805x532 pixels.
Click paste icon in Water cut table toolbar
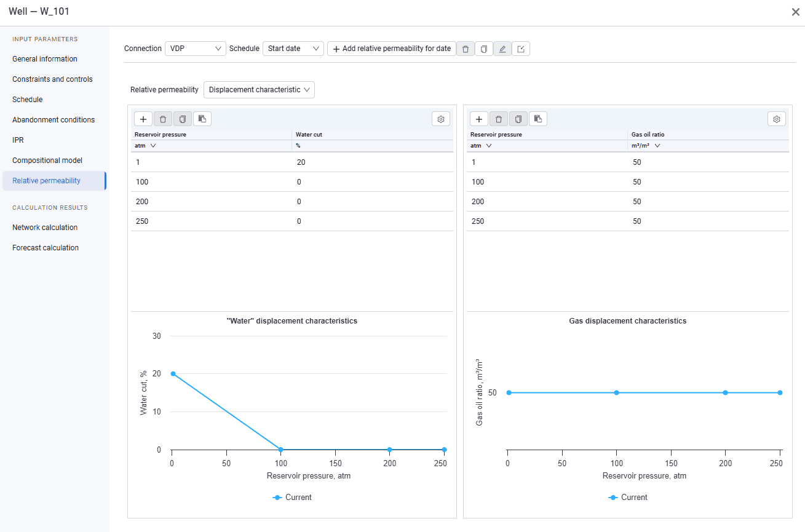[202, 119]
